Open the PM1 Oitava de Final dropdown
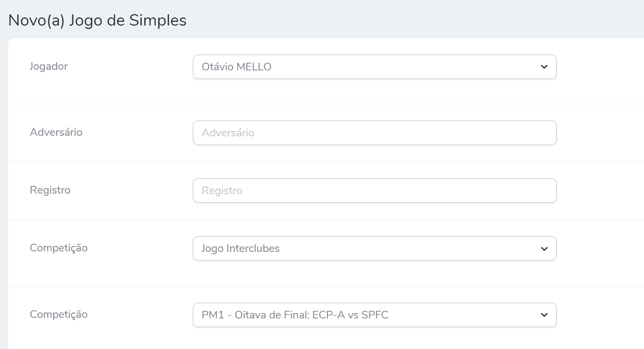644x349 pixels. point(374,315)
